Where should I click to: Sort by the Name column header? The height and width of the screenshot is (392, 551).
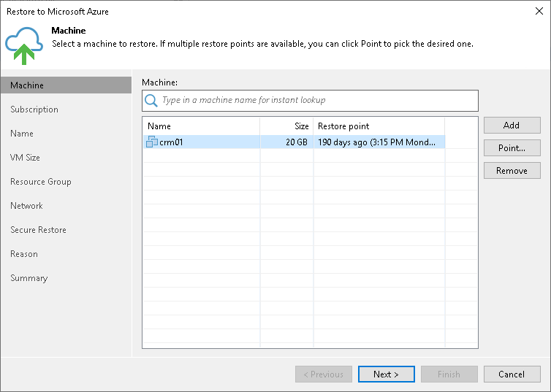pyautogui.click(x=202, y=126)
